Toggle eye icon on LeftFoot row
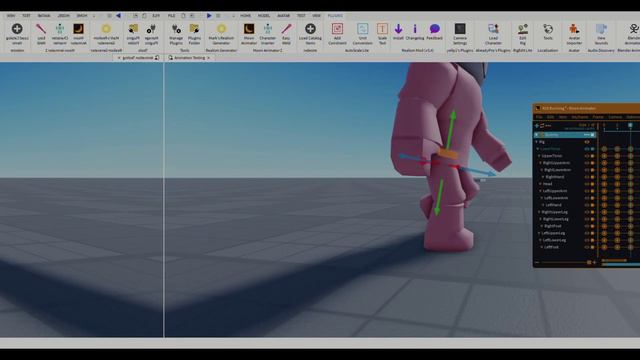The width and height of the screenshot is (640, 360). coord(587,247)
